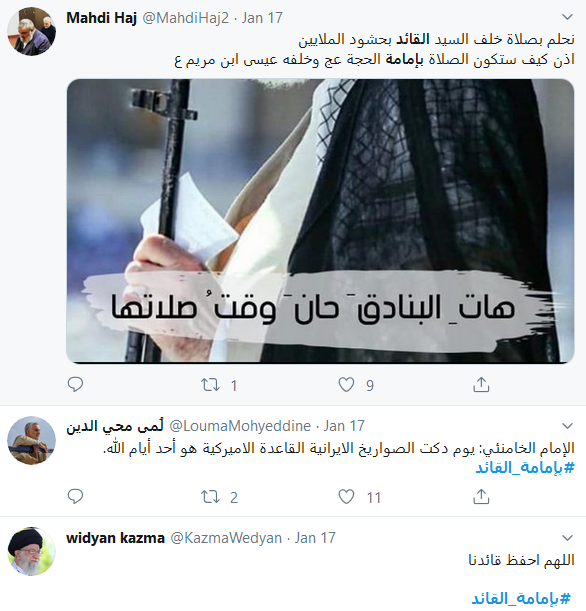Screen dimensions: 586x611
Task: Open hashtag link in LoumaMohyeddine's tweet
Action: (525, 467)
